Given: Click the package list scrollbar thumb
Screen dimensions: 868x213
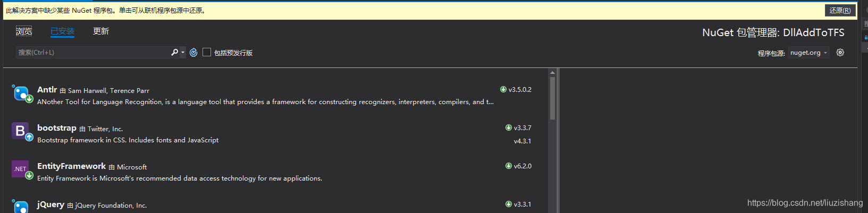Looking at the screenshot, I should click(x=552, y=98).
